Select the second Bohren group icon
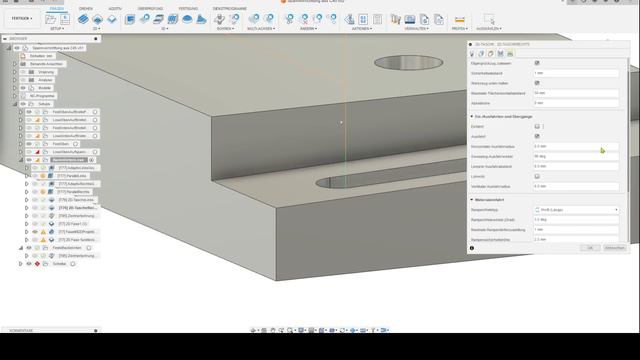The width and height of the screenshot is (640, 360). tap(234, 19)
